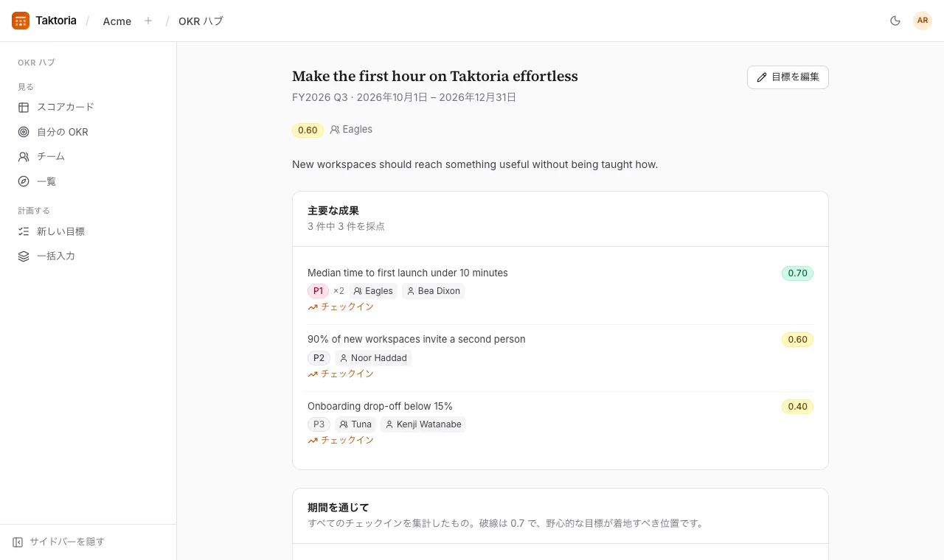
Task: Click Acme in the breadcrumb
Action: pyautogui.click(x=117, y=21)
